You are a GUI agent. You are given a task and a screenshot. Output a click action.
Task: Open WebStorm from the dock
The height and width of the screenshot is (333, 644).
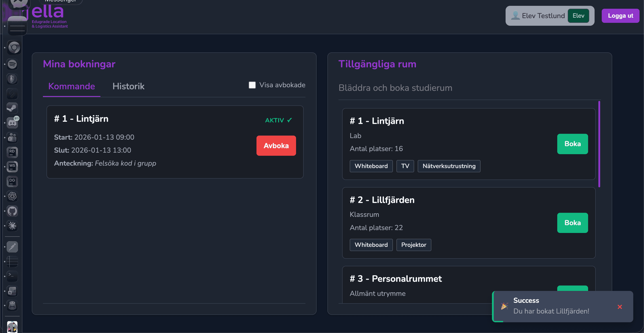click(x=12, y=167)
